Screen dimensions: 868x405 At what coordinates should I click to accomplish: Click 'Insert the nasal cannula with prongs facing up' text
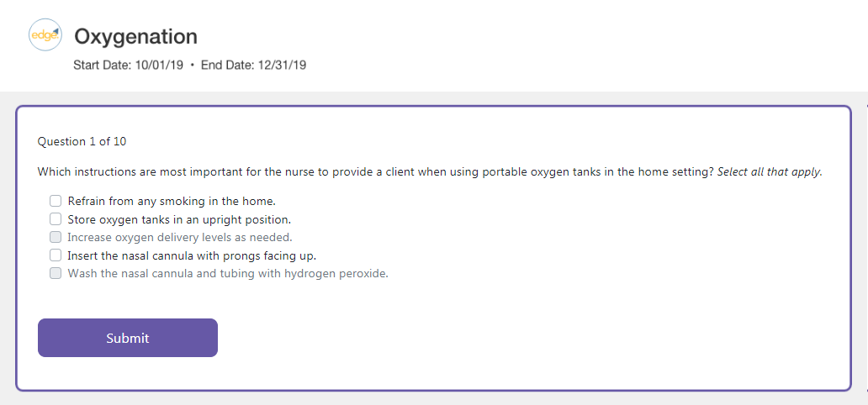(192, 255)
